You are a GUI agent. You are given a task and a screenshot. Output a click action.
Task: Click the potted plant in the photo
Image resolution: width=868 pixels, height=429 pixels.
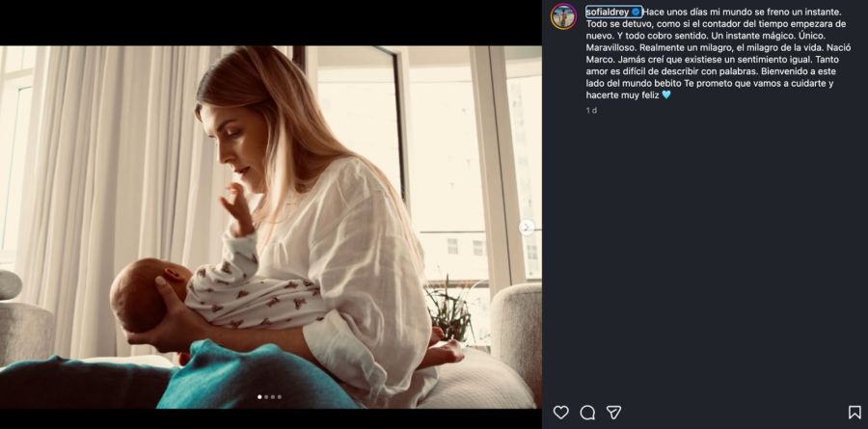coord(452,310)
